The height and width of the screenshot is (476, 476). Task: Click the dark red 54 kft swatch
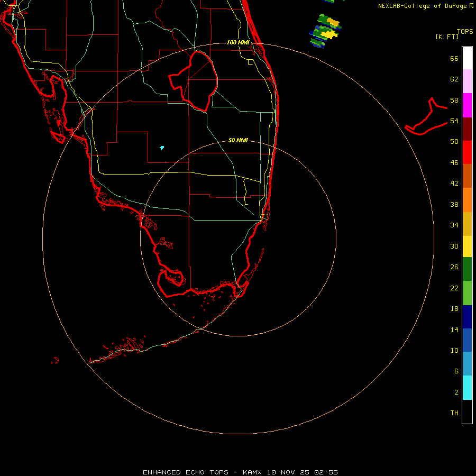click(x=467, y=129)
